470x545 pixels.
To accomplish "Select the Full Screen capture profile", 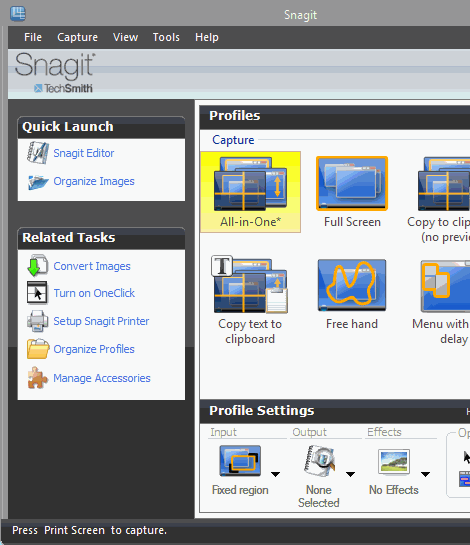I will 352,192.
